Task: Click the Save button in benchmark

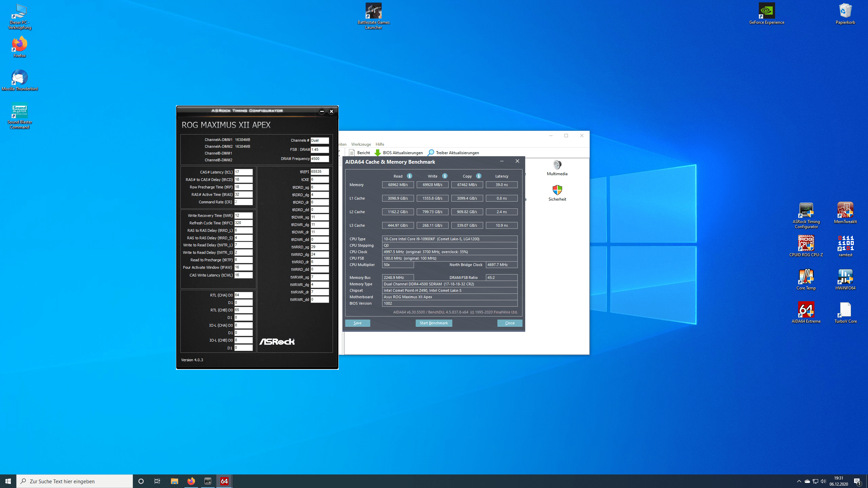Action: 357,323
